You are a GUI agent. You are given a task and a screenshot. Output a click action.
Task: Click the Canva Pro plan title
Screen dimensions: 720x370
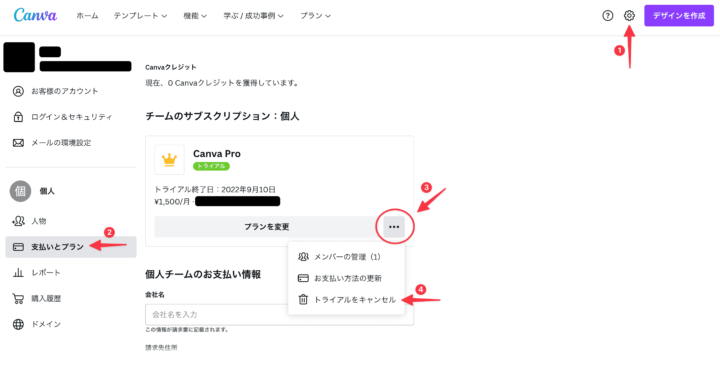pos(217,154)
